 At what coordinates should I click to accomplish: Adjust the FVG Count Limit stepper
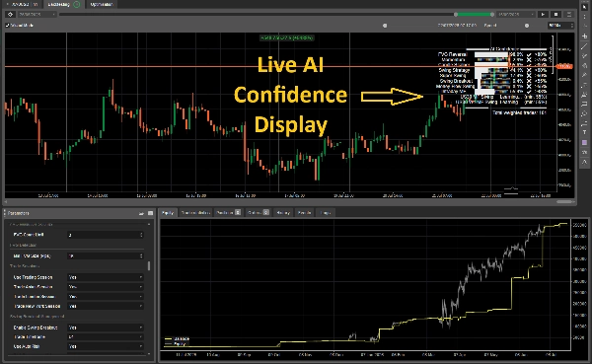[141, 235]
